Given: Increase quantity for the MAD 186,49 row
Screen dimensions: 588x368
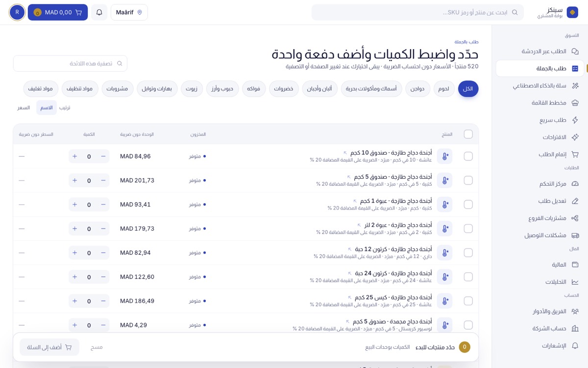Looking at the screenshot, I should pyautogui.click(x=74, y=301).
